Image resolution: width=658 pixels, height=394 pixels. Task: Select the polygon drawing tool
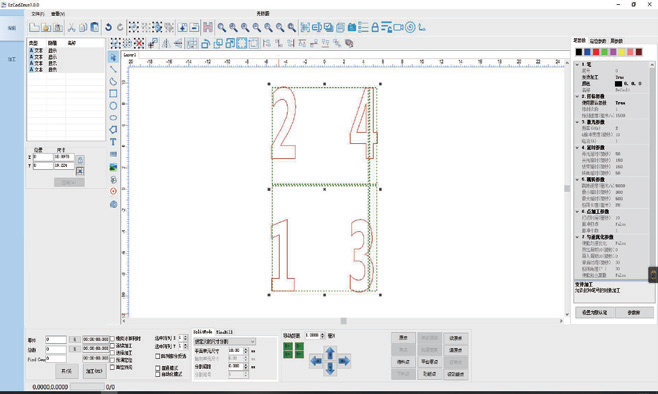pyautogui.click(x=113, y=130)
